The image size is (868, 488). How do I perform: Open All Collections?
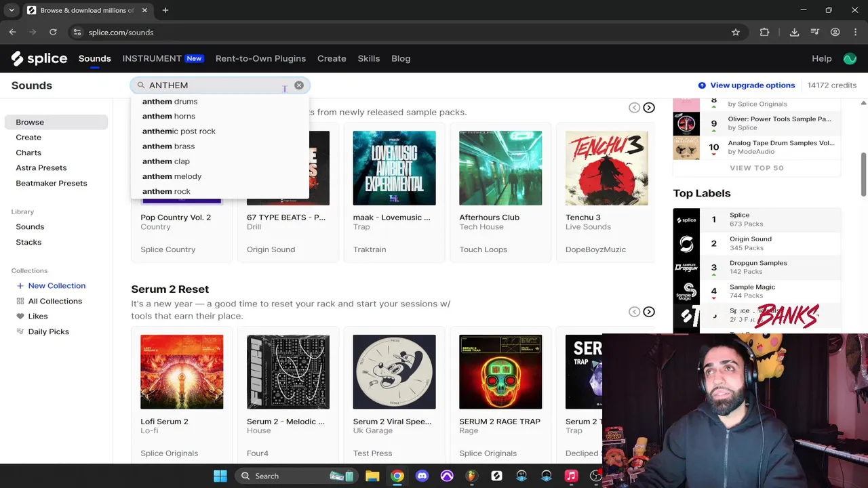coord(49,301)
